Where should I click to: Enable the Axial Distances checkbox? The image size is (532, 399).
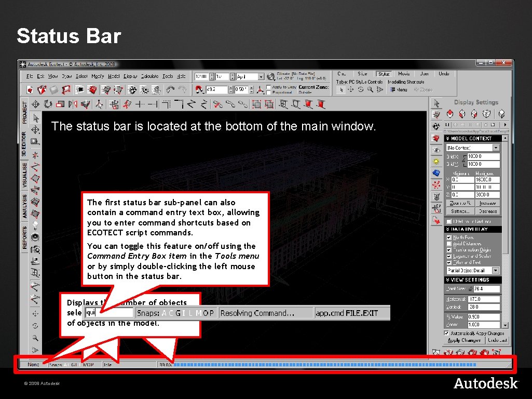point(448,244)
